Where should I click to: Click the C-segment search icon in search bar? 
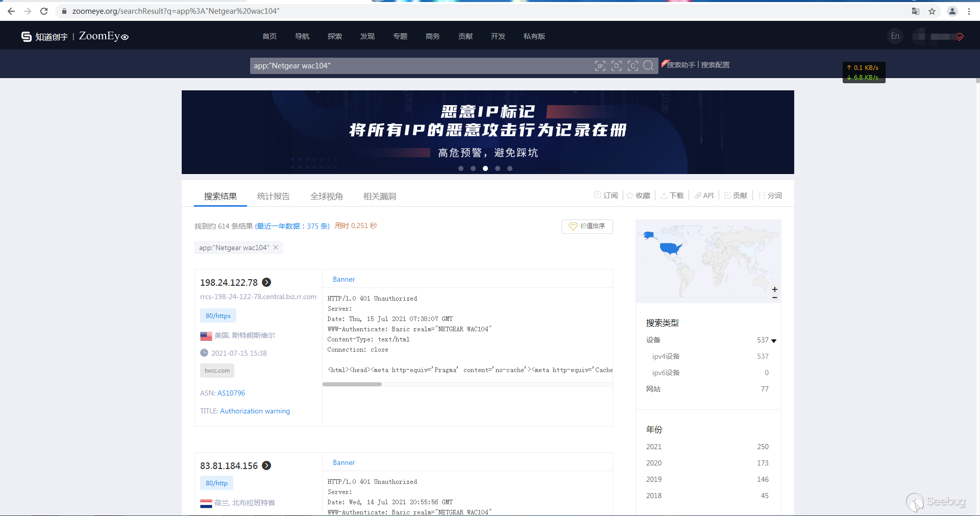[x=633, y=66]
